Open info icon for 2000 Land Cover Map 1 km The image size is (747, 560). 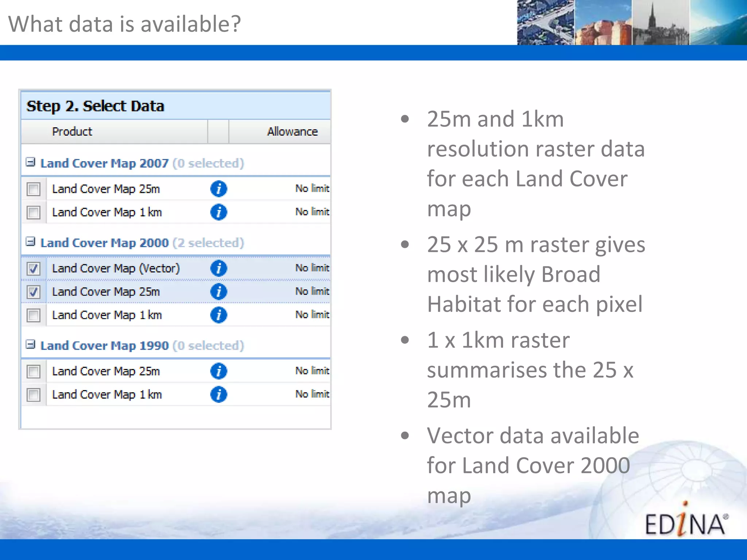pos(218,315)
